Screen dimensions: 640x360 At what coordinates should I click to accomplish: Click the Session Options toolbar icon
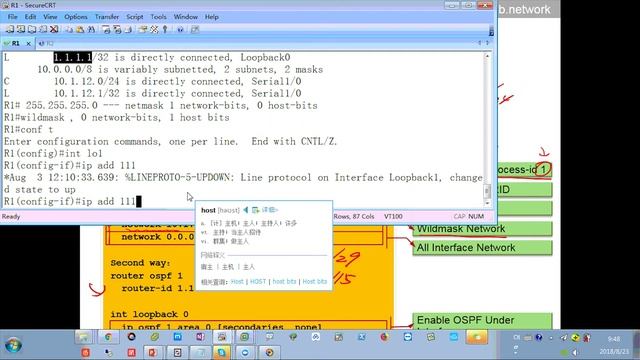(143, 29)
